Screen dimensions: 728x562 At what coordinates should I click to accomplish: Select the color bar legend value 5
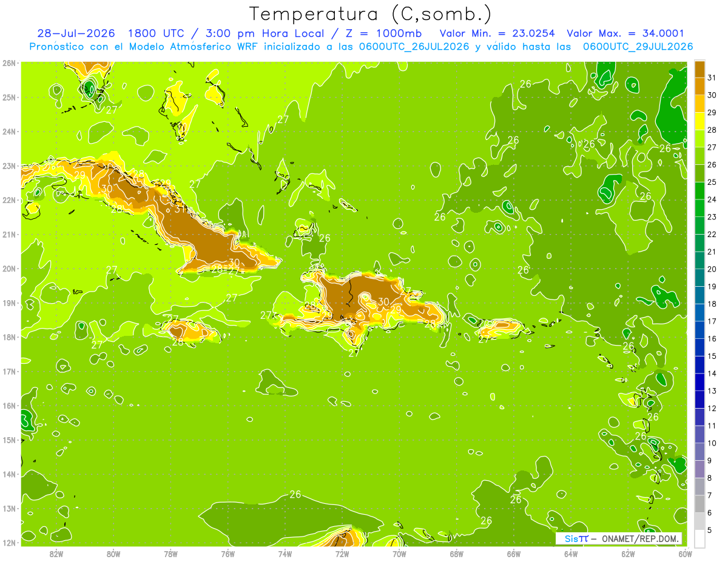click(x=710, y=530)
